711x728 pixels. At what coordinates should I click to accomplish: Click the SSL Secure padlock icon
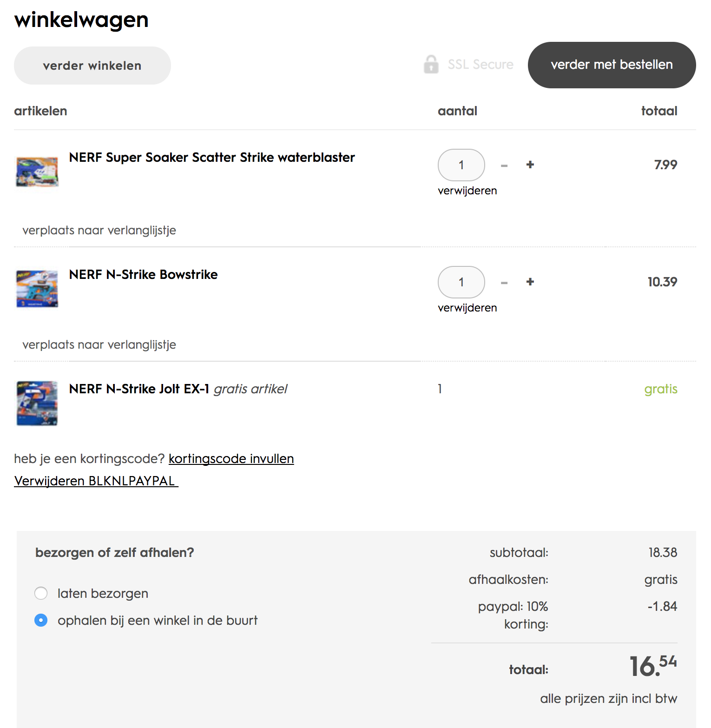click(431, 65)
